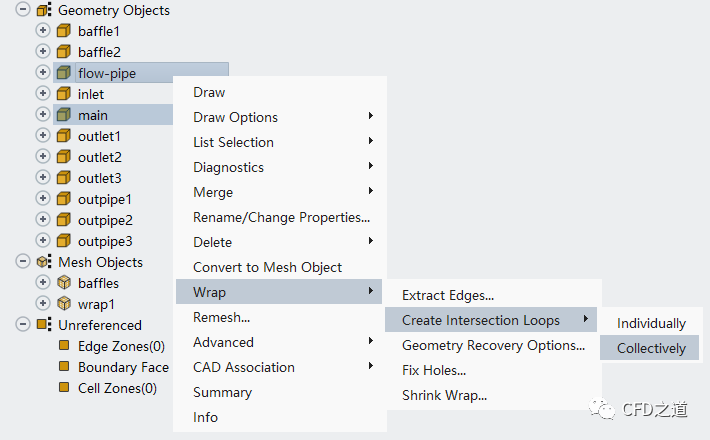Open Geometry Recovery Options
710x440 pixels.
pyautogui.click(x=493, y=345)
